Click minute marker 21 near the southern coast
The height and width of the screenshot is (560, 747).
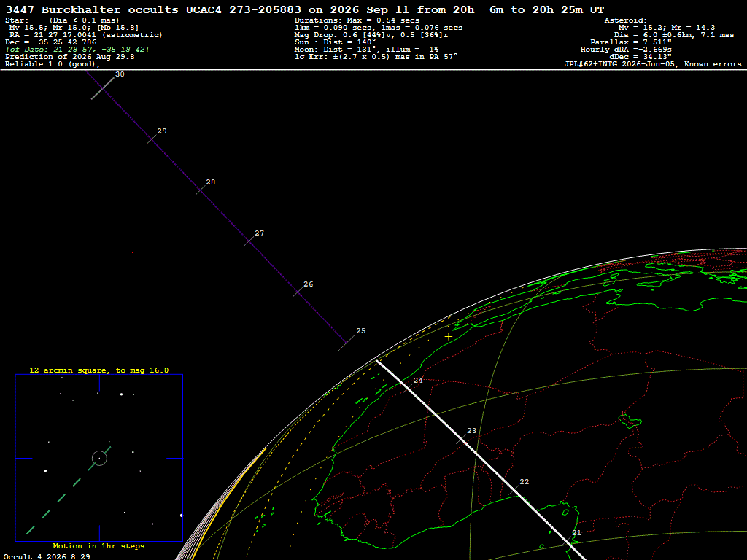tap(577, 533)
